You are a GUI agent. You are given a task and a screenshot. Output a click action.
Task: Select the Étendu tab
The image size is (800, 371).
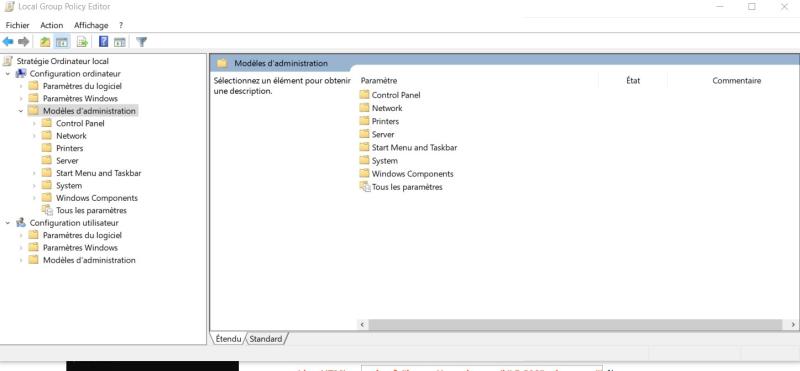[x=228, y=339]
